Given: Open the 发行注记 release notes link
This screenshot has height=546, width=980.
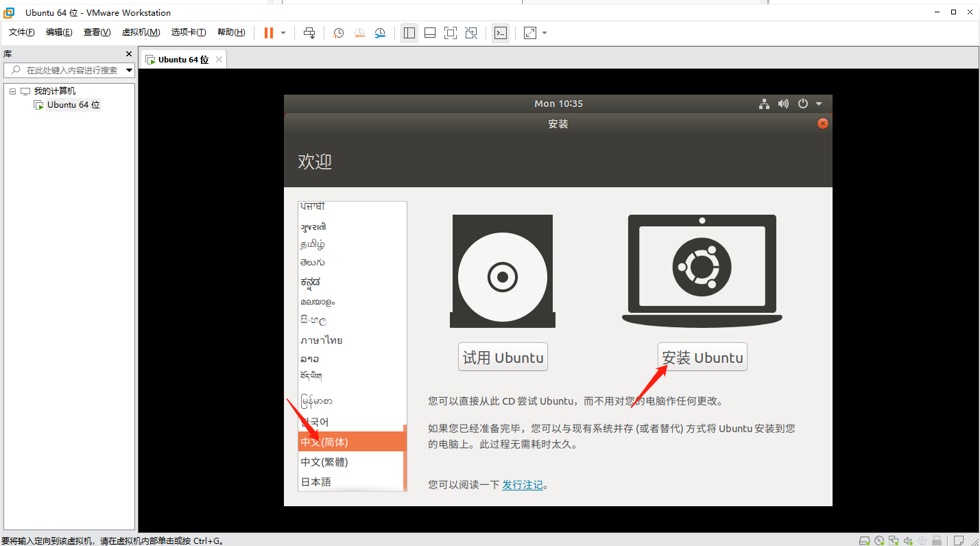Looking at the screenshot, I should [522, 485].
